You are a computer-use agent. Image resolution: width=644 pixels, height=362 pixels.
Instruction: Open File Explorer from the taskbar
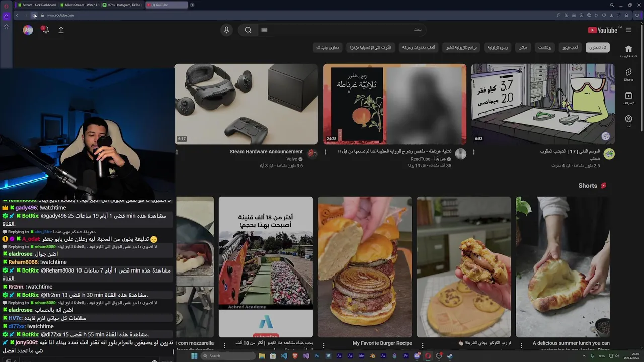coord(262,356)
